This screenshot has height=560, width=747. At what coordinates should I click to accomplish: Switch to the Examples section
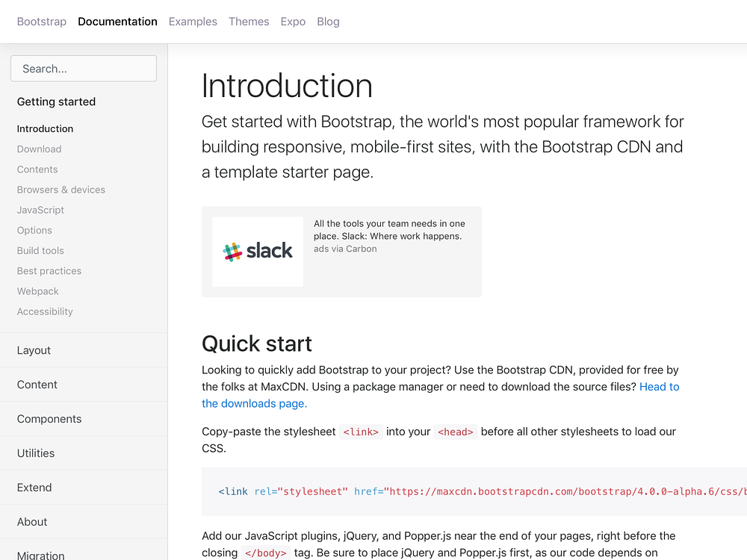(x=193, y=22)
